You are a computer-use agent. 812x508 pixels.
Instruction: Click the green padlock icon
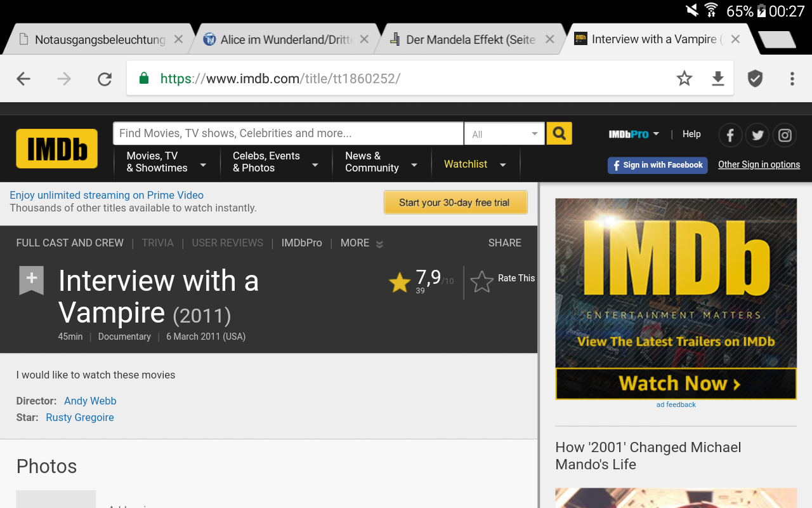click(144, 78)
